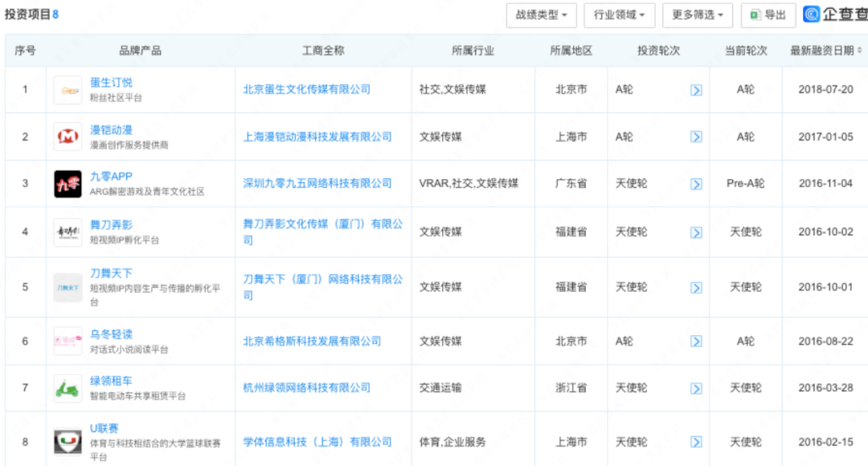Open the 行业领域 filter dropdown
The image size is (868, 466).
click(x=619, y=15)
